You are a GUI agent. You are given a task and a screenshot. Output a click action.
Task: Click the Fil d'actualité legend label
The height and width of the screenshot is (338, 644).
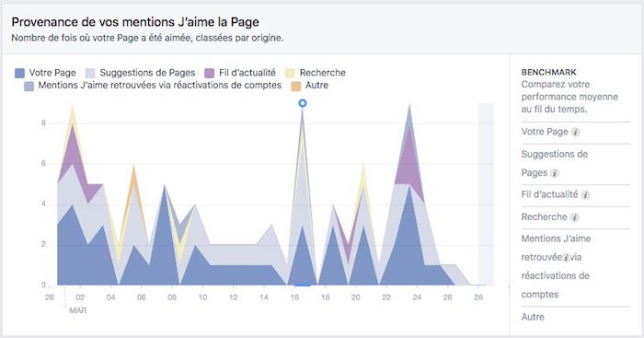[x=247, y=73]
